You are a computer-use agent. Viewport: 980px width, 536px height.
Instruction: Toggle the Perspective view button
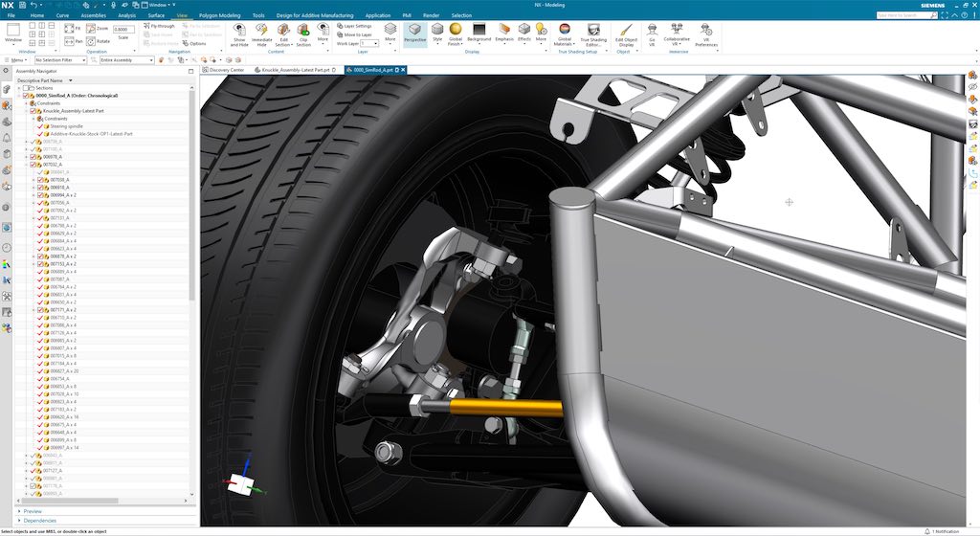tap(414, 33)
